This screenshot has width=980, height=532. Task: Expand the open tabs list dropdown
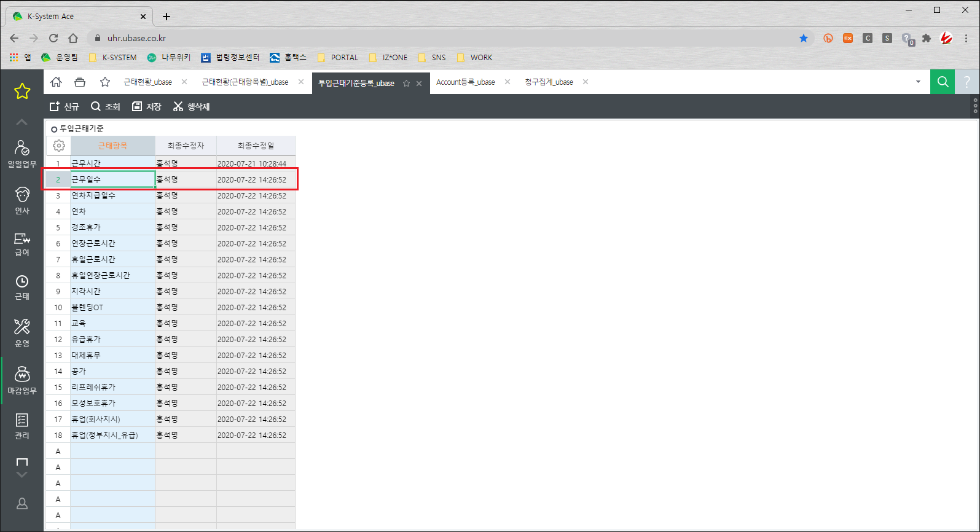(919, 82)
